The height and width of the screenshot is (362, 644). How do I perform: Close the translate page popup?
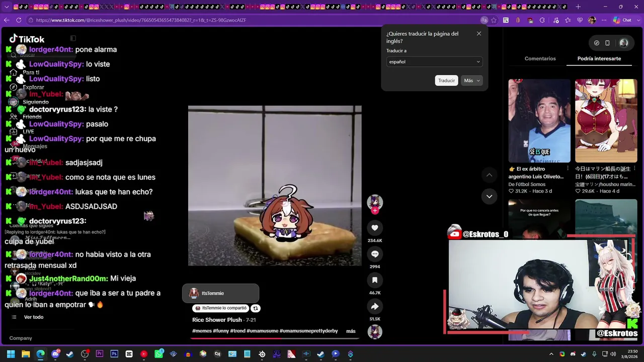click(x=479, y=34)
